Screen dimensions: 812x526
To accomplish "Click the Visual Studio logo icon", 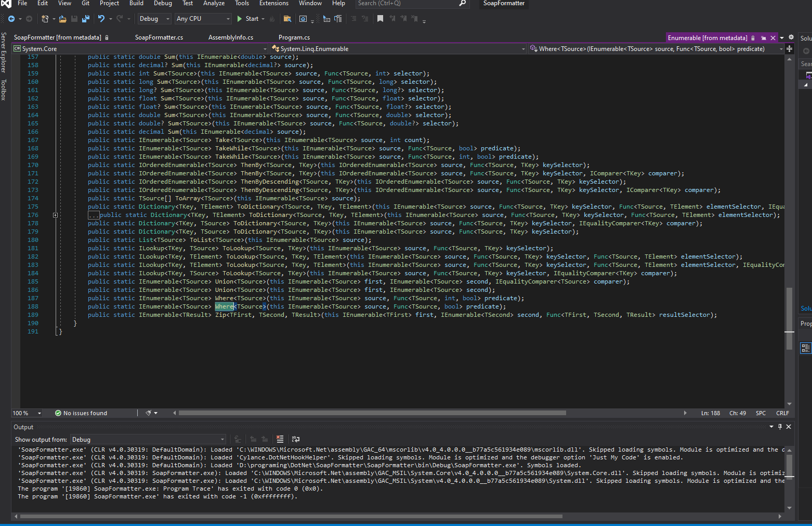I will 6,4.
